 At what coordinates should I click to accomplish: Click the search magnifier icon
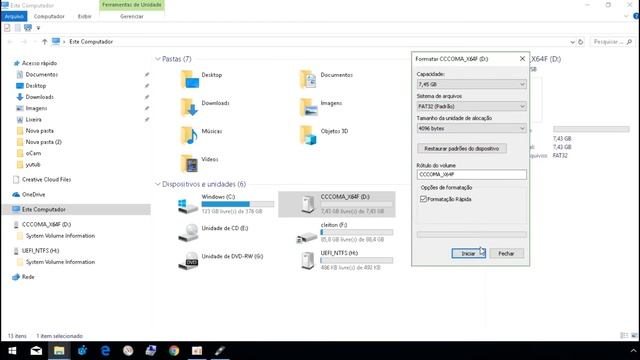pos(629,42)
